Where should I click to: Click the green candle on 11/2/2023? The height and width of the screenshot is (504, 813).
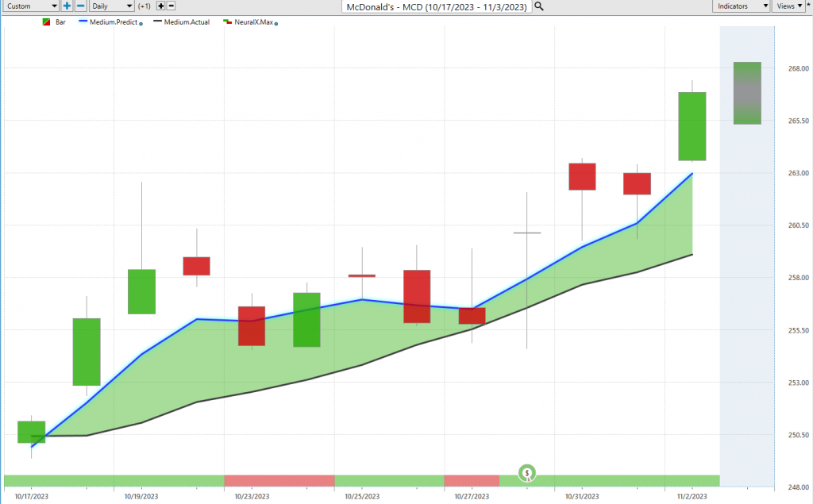692,126
